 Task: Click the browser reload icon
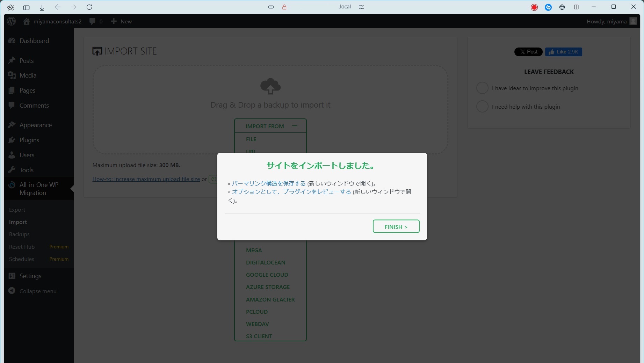click(89, 7)
